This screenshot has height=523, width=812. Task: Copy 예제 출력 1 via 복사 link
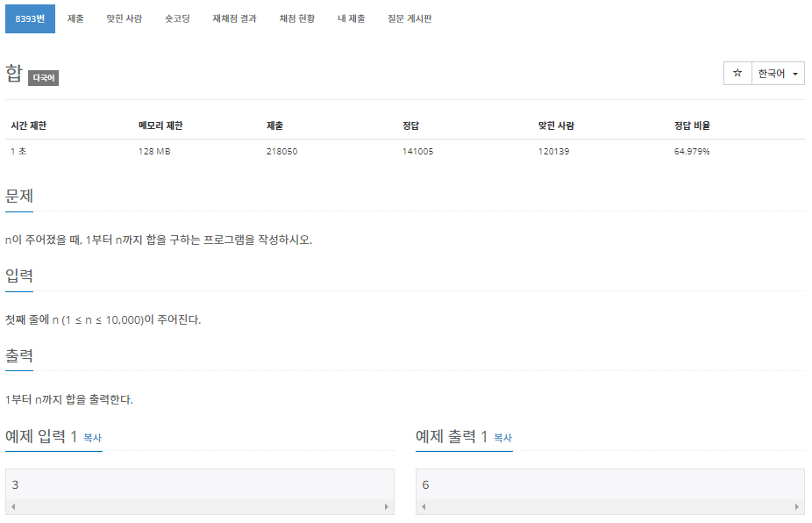point(502,438)
